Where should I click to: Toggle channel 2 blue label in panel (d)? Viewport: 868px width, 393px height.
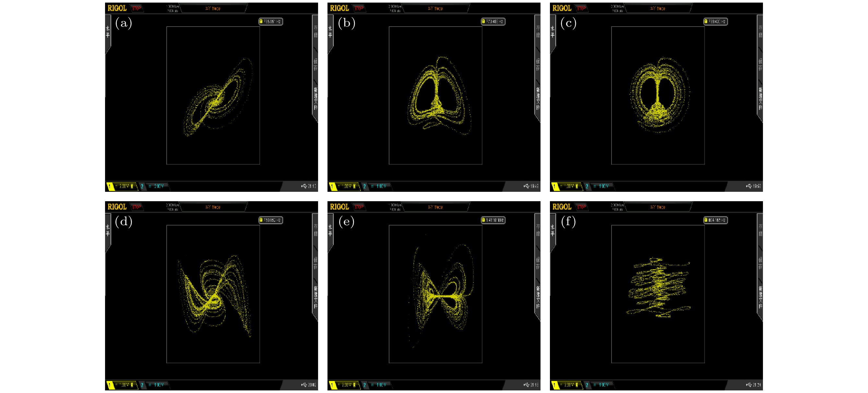[x=142, y=385]
